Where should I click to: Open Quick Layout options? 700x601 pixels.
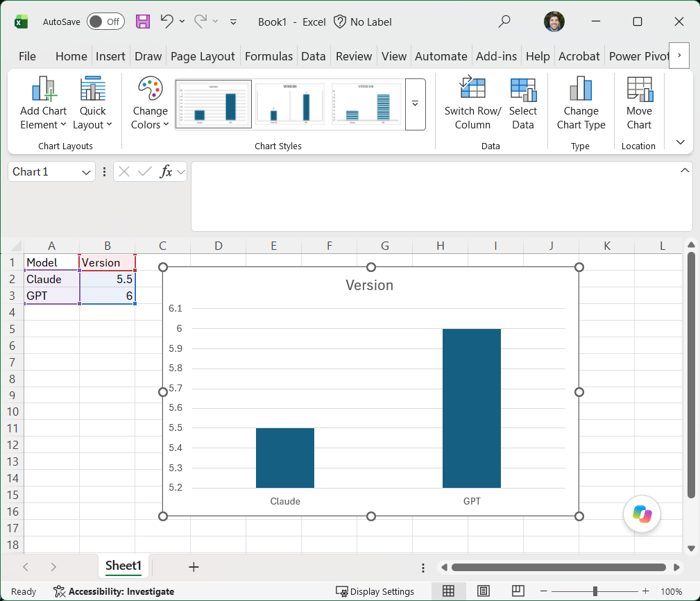pos(92,103)
